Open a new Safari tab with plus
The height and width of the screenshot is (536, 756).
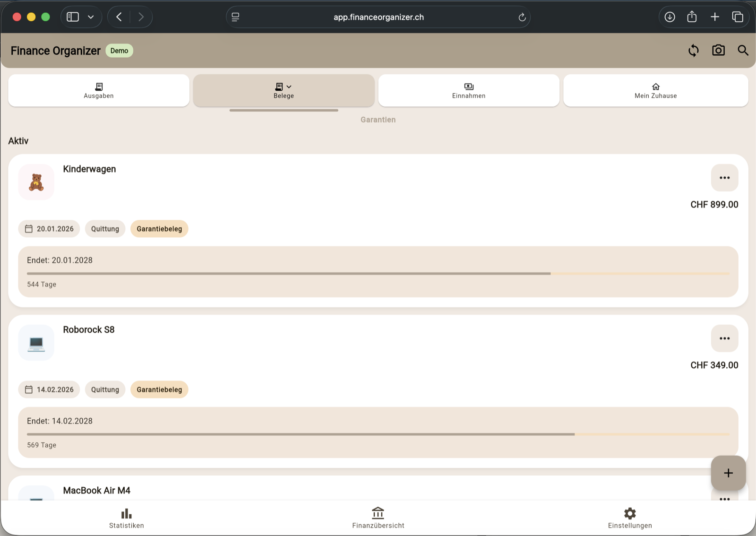(x=715, y=17)
